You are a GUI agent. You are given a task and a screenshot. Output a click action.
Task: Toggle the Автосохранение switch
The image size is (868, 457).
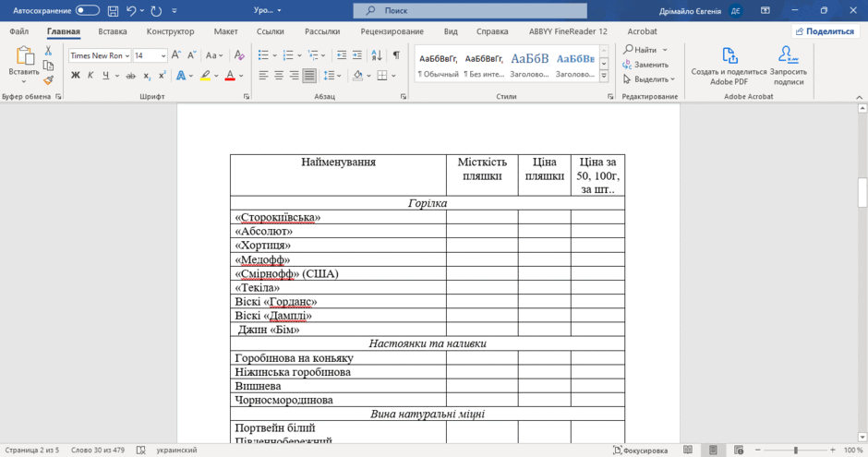coord(88,10)
